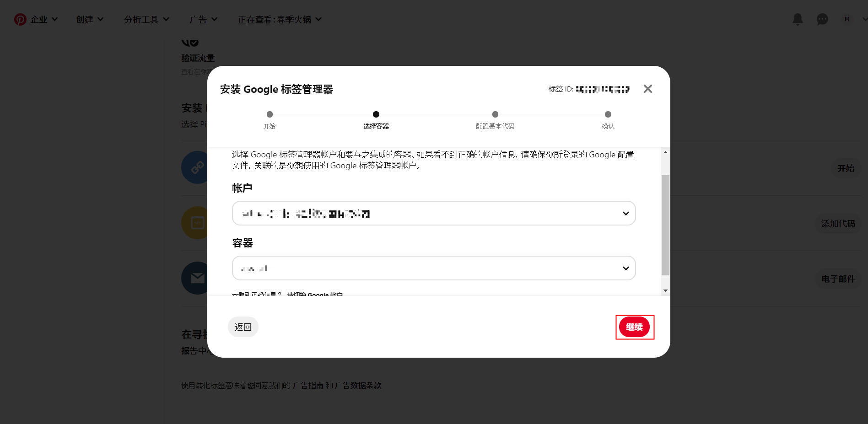Screen dimensions: 868x424
Task: Click the dark envelope email icon
Action: [x=195, y=278]
